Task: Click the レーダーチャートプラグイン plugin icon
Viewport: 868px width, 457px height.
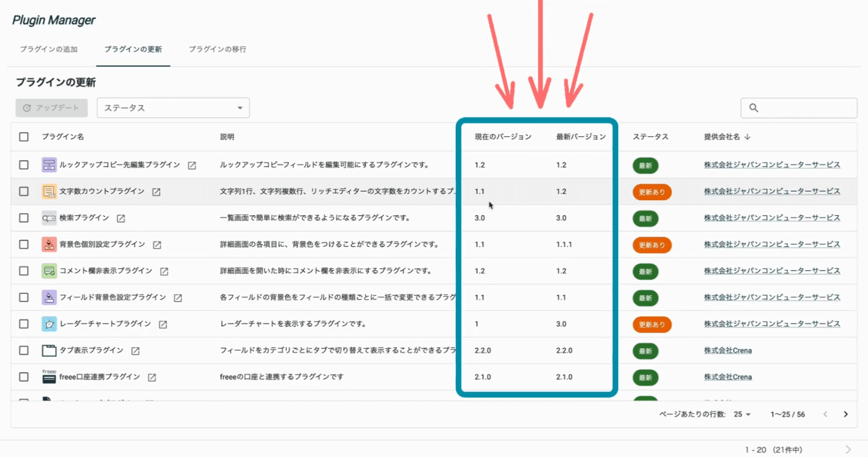Action: pos(49,324)
